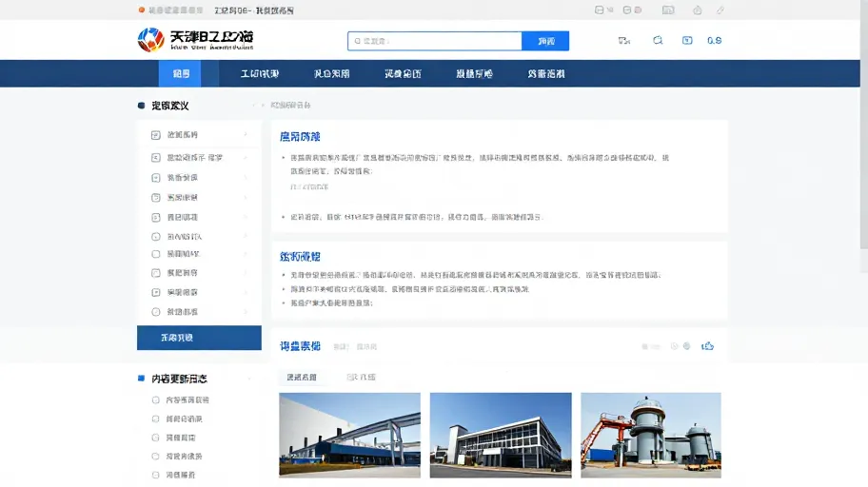The height and width of the screenshot is (487, 868).
Task: Click the round icon of sixth sidebar menu row
Action: pos(155,236)
